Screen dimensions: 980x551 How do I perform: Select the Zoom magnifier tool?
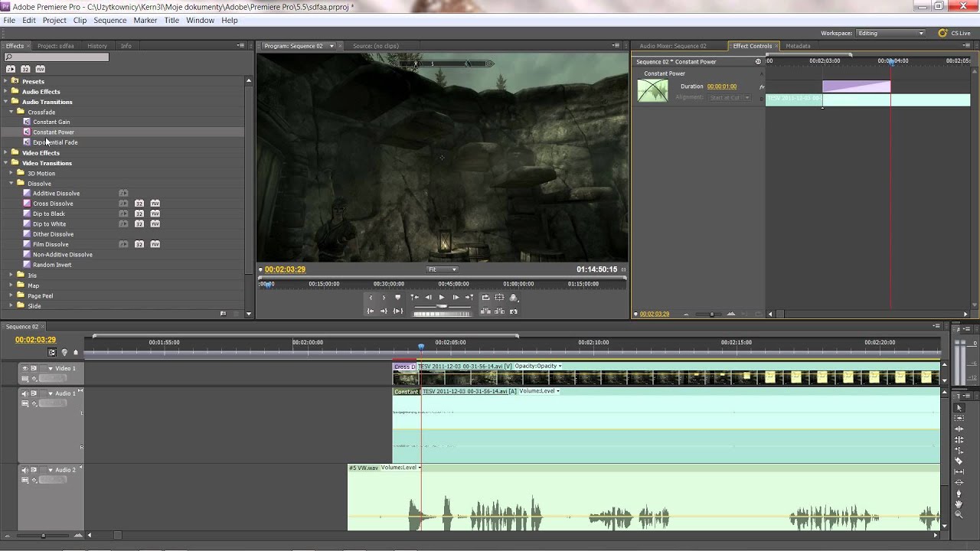[x=959, y=514]
